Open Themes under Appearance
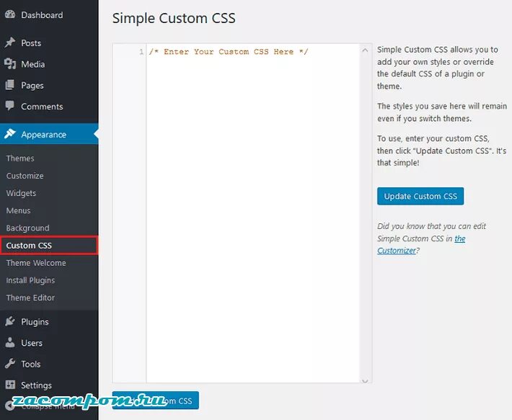Image resolution: width=512 pixels, height=420 pixels. (20, 158)
